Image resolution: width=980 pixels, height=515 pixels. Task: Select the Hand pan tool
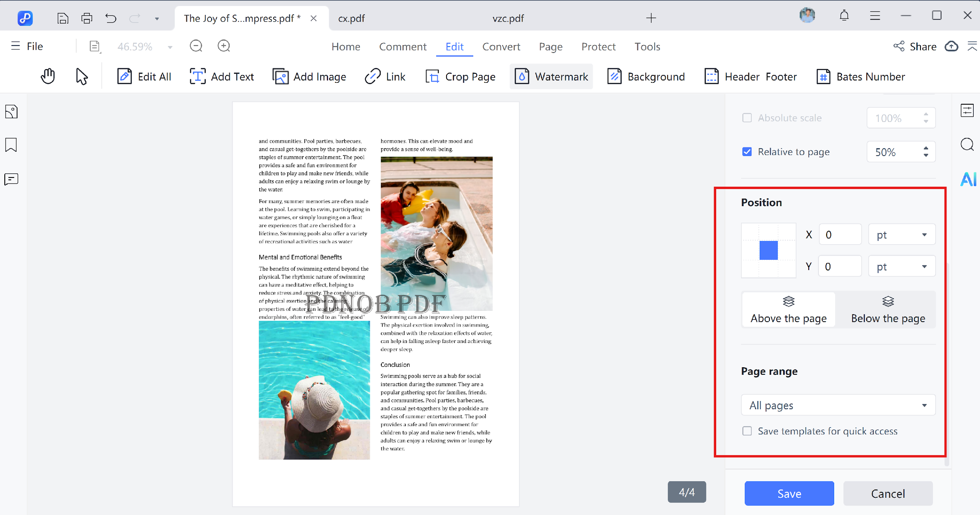(x=47, y=76)
